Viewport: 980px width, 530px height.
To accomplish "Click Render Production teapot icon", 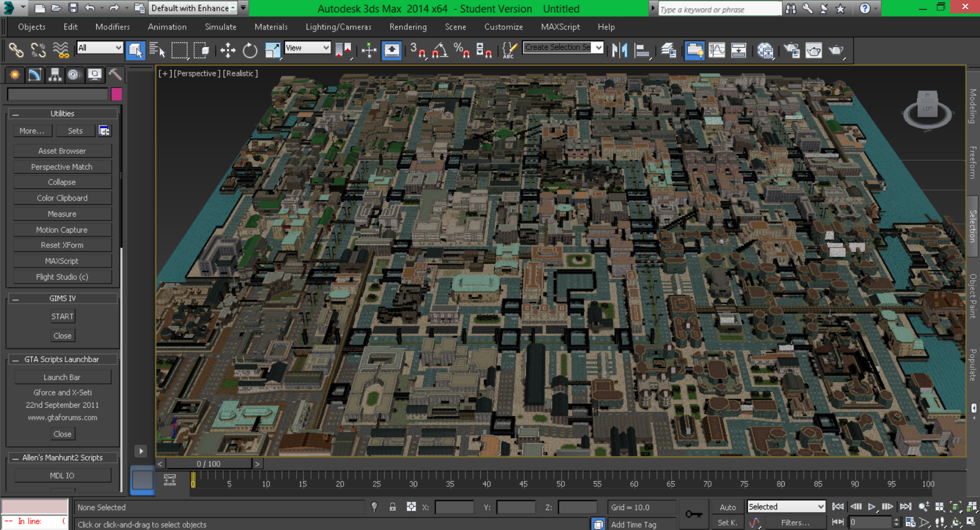I will coord(836,50).
